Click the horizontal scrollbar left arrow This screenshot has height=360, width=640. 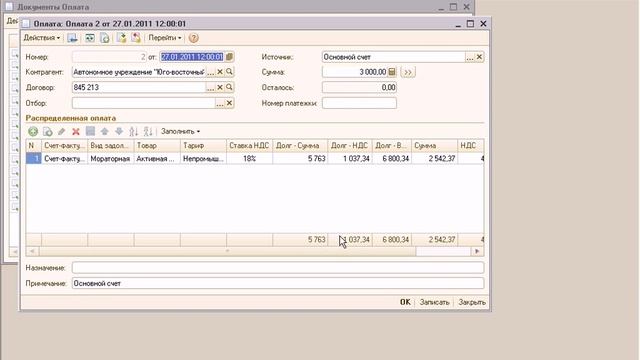32,251
